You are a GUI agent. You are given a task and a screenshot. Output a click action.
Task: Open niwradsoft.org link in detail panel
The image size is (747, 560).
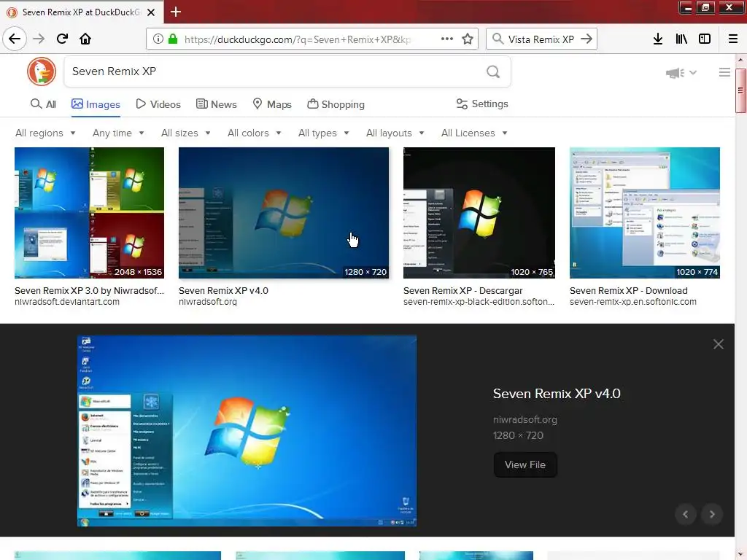click(525, 419)
